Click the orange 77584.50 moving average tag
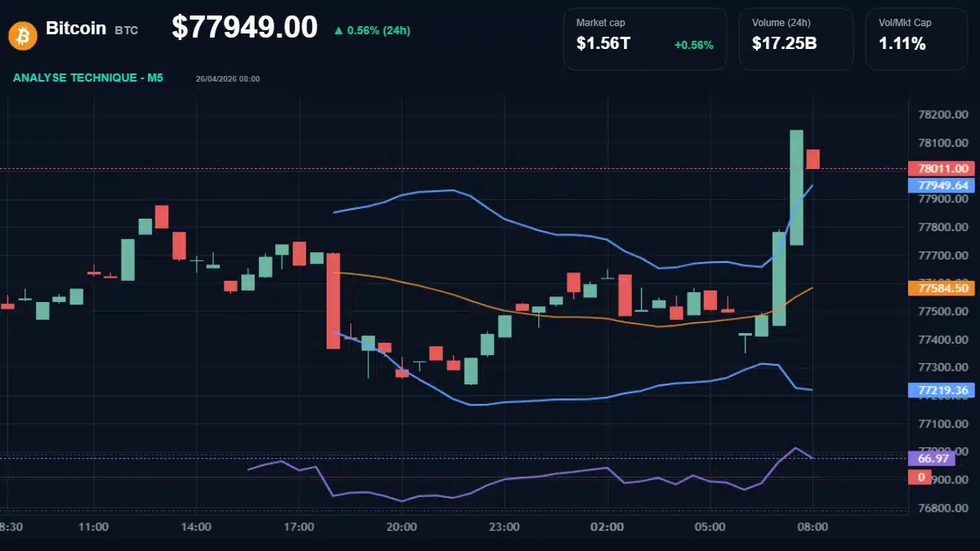980x551 pixels. pos(941,288)
